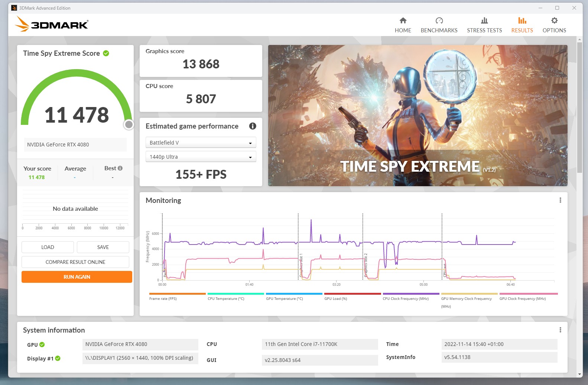The width and height of the screenshot is (588, 385).
Task: Click the vertical scrollbar thumb
Action: (x=579, y=107)
